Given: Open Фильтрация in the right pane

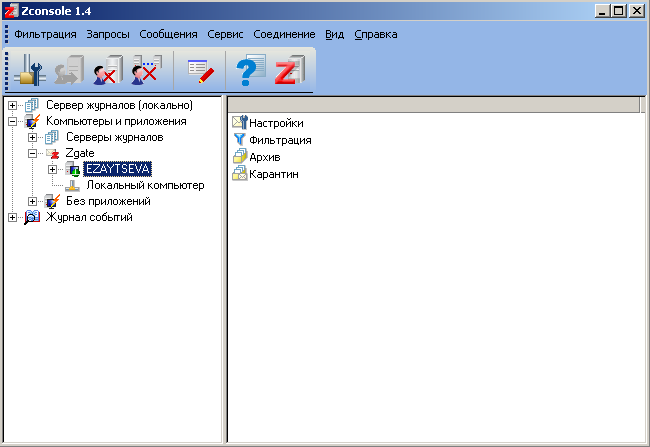Looking at the screenshot, I should pyautogui.click(x=280, y=140).
